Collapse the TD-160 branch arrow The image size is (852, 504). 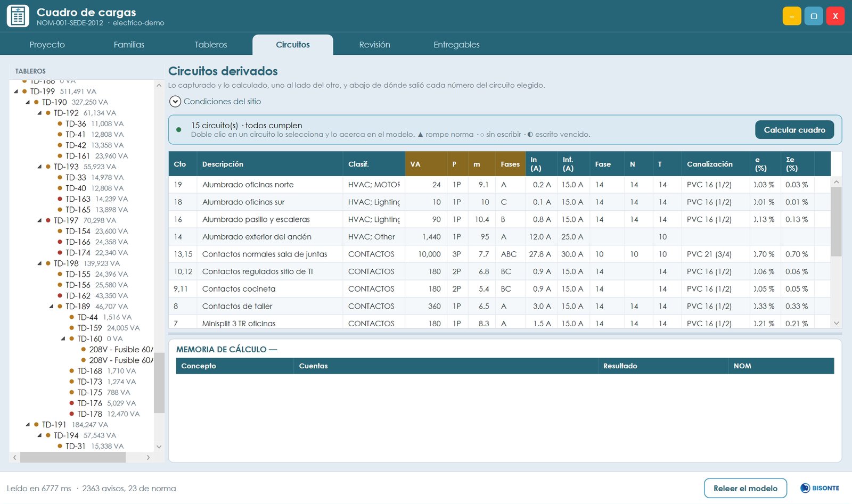pyautogui.click(x=63, y=338)
